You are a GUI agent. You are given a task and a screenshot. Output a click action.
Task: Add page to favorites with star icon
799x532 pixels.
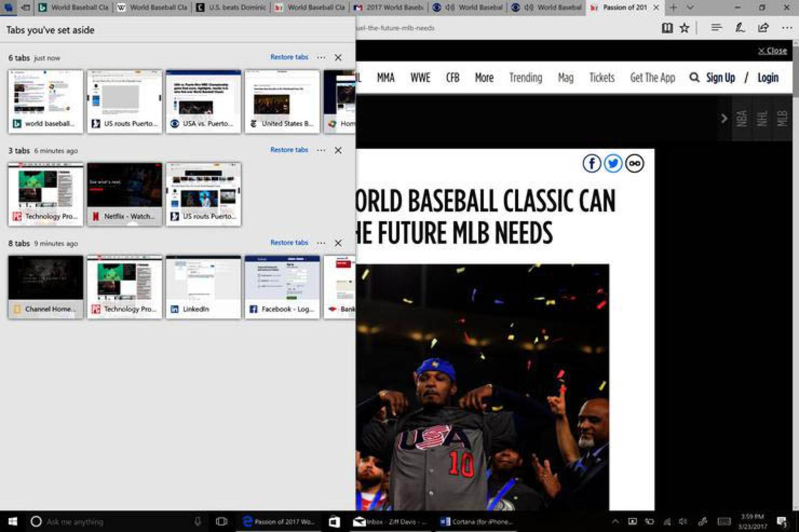pyautogui.click(x=685, y=28)
